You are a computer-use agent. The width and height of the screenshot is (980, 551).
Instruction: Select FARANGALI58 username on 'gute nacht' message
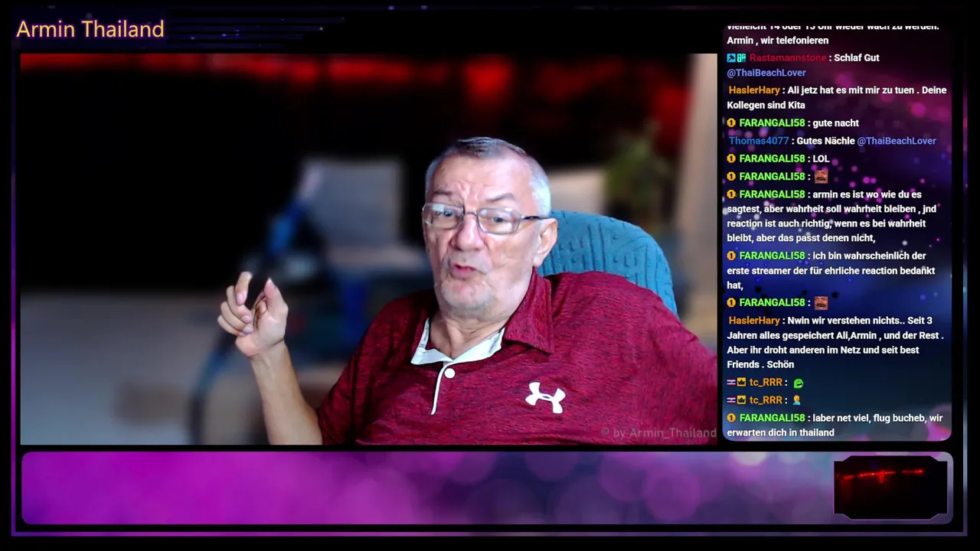tap(772, 123)
